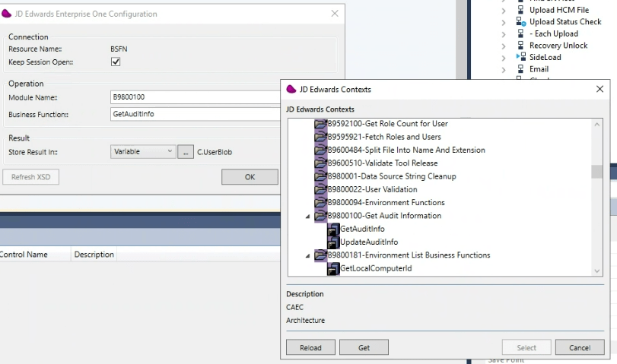Click ellipsis browse button next to Variable
The width and height of the screenshot is (617, 364).
(x=186, y=152)
